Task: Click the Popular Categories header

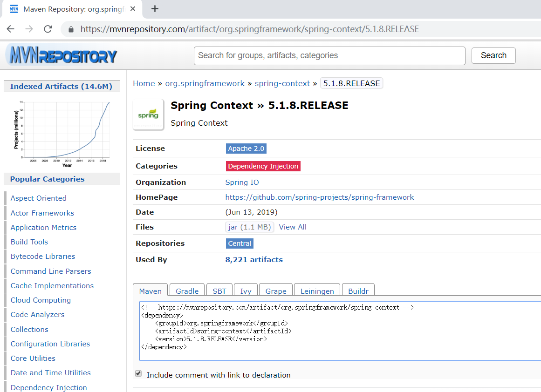Action: (x=62, y=179)
